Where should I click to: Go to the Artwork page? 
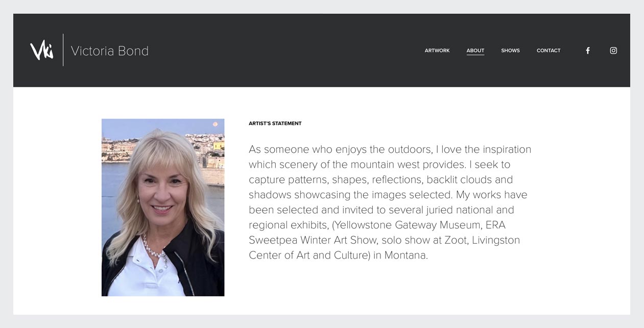tap(437, 51)
